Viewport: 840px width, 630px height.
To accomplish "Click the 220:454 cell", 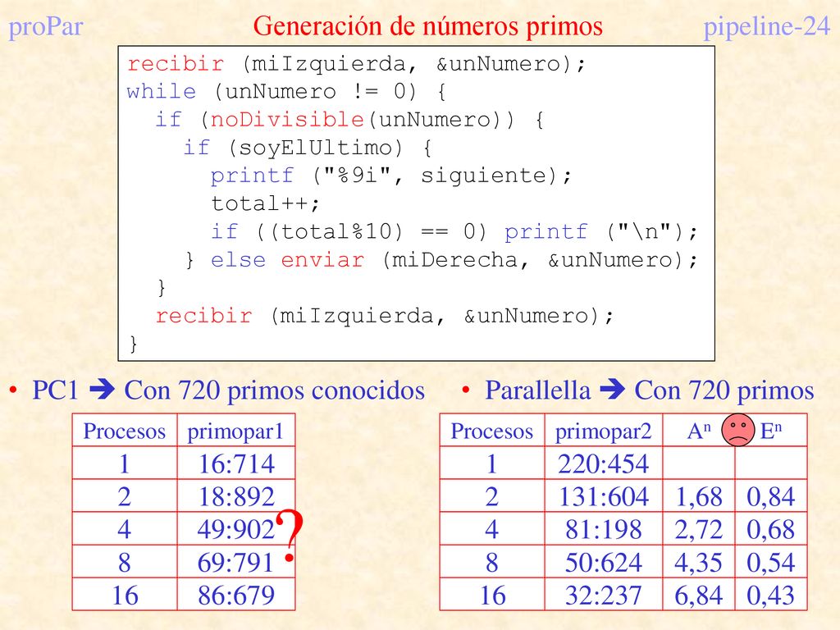I will 603,463.
